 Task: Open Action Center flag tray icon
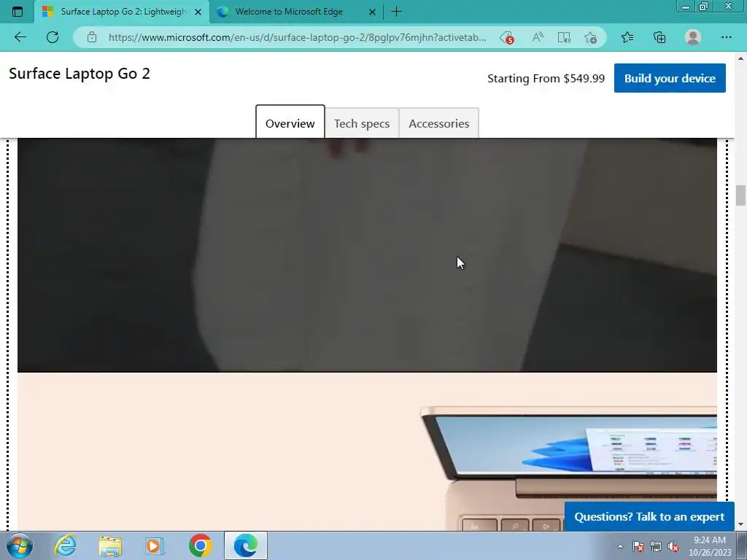click(638, 547)
